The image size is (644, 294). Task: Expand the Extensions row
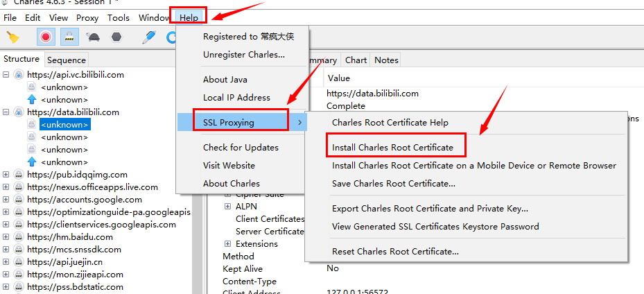tap(227, 243)
